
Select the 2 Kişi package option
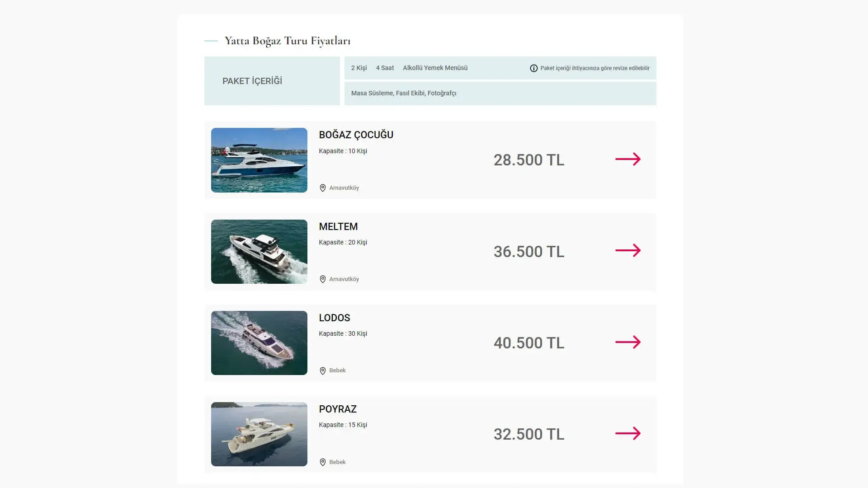[359, 68]
